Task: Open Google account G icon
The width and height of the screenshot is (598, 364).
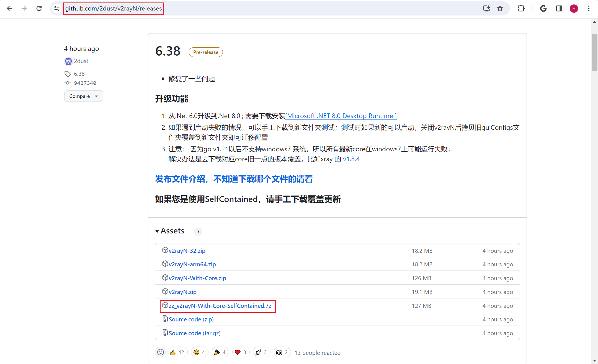Action: coord(543,9)
